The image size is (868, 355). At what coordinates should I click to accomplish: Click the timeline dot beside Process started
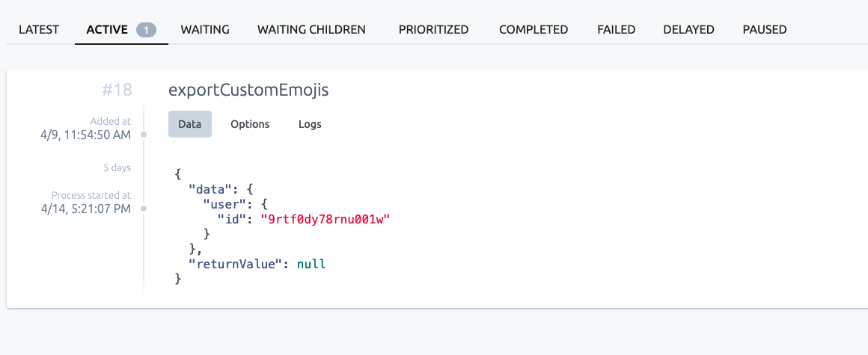(144, 209)
